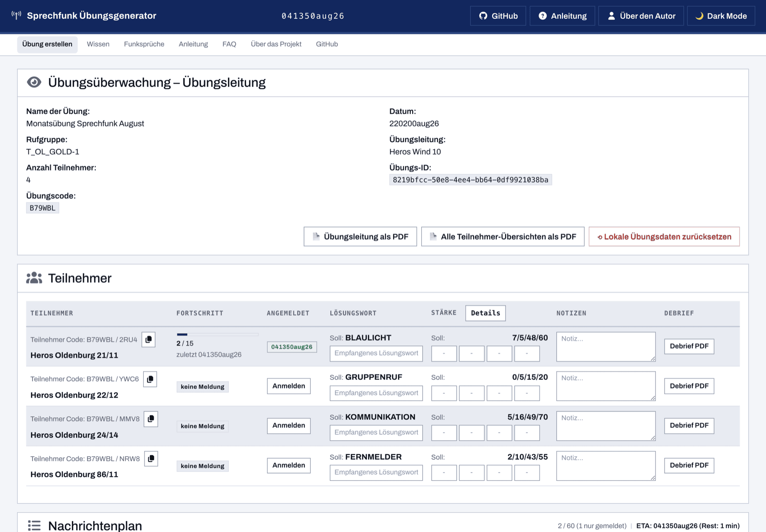Click keine Meldung badge for Heros Oldenburg 86/11
766x532 pixels.
pos(203,466)
